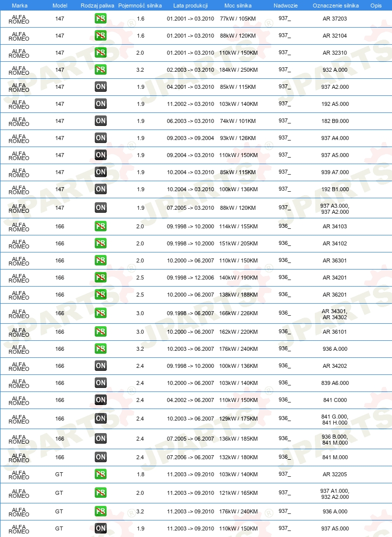Select the engine code 182 B9.000

click(x=335, y=121)
